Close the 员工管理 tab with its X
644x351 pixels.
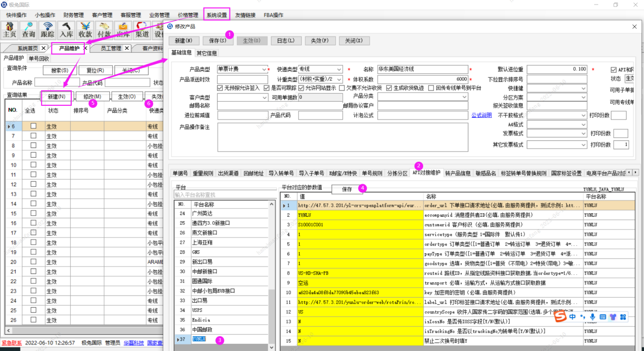[x=127, y=48]
